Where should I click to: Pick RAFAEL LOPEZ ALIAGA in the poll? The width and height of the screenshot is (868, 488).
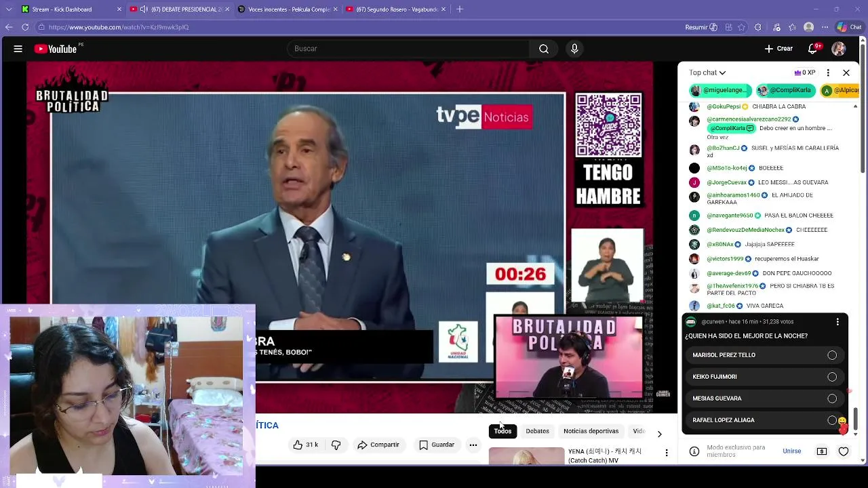coord(765,420)
